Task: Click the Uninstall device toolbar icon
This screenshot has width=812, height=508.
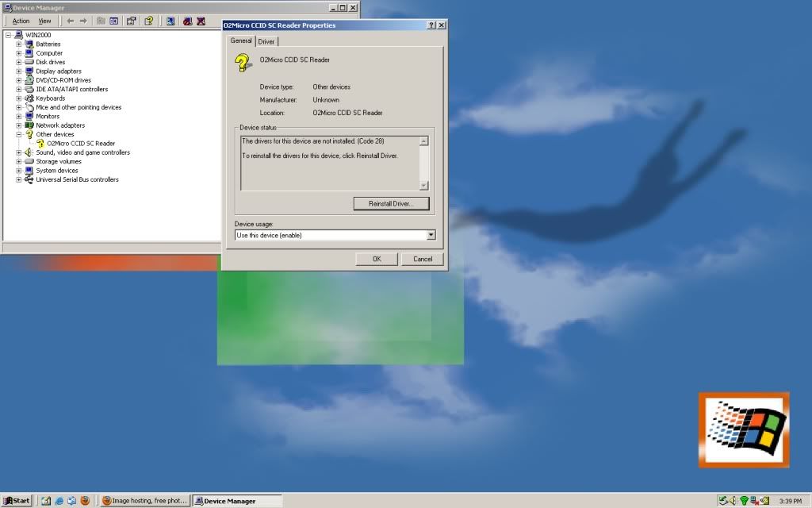Action: point(201,21)
